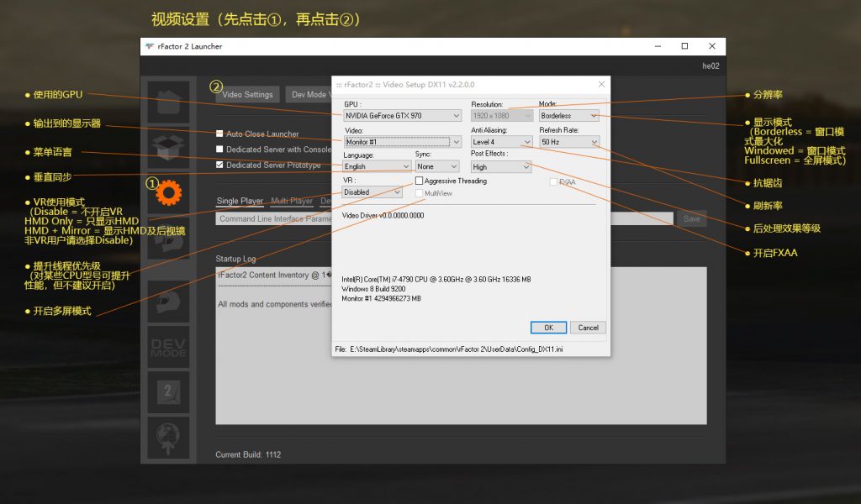Expand the Language dropdown set to English
Screen dimensions: 861x504
tap(377, 166)
